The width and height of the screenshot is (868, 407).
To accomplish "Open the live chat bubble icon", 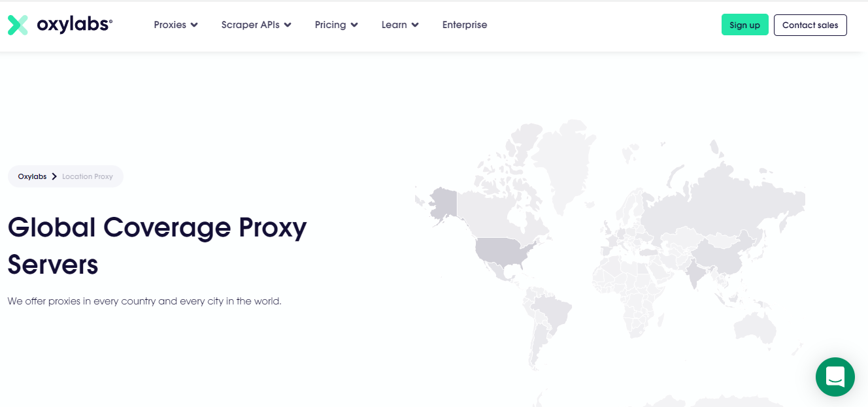I will (835, 377).
